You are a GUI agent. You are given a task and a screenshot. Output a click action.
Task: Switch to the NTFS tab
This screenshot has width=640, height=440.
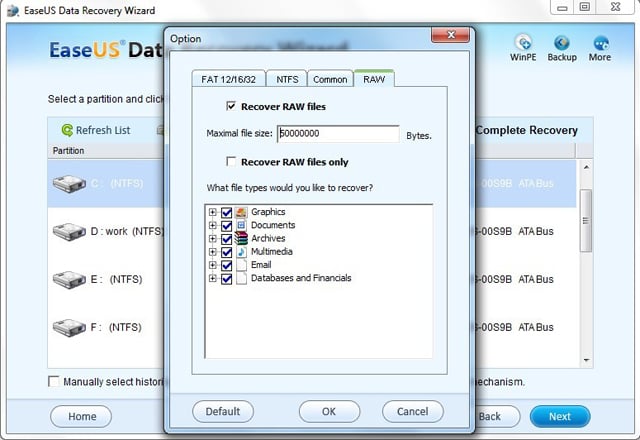pyautogui.click(x=287, y=79)
